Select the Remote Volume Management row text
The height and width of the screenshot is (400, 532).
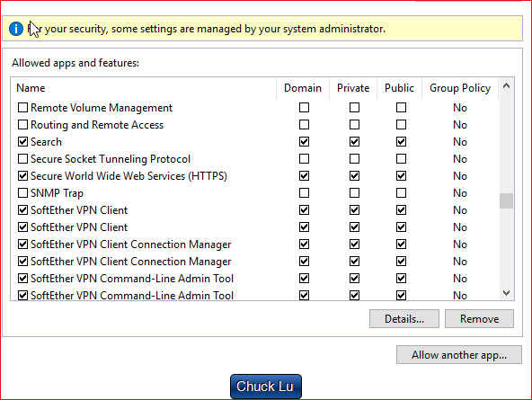point(102,108)
